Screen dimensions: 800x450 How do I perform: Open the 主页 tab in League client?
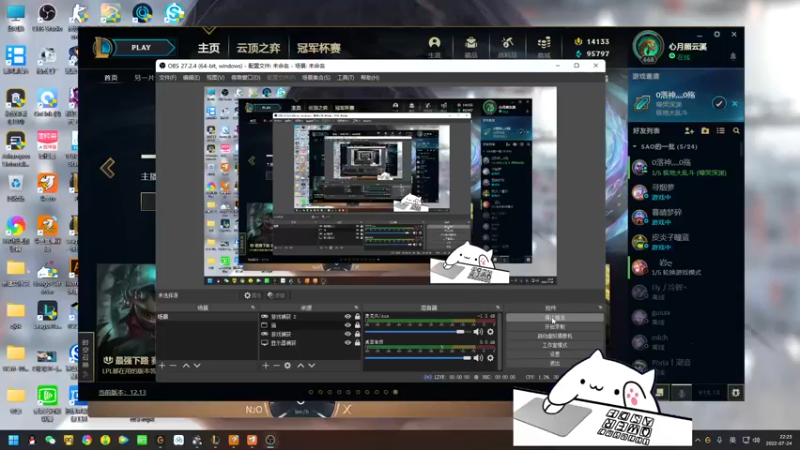[209, 48]
